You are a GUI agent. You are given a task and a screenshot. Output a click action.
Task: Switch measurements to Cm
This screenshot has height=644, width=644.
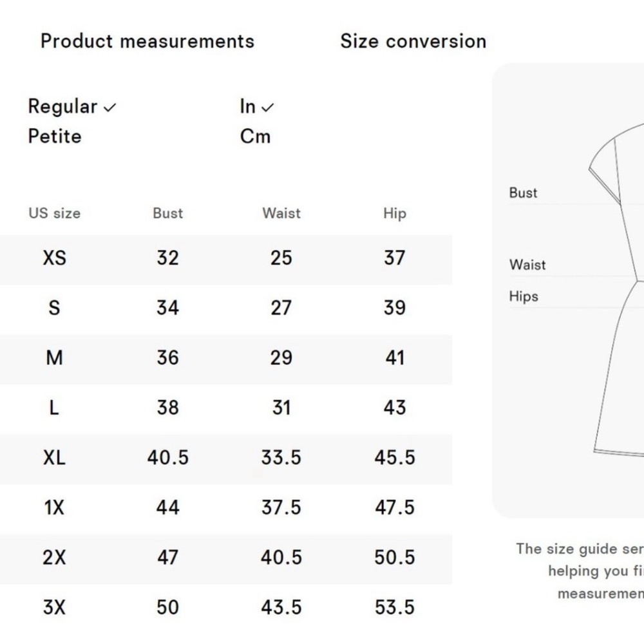coord(255,137)
